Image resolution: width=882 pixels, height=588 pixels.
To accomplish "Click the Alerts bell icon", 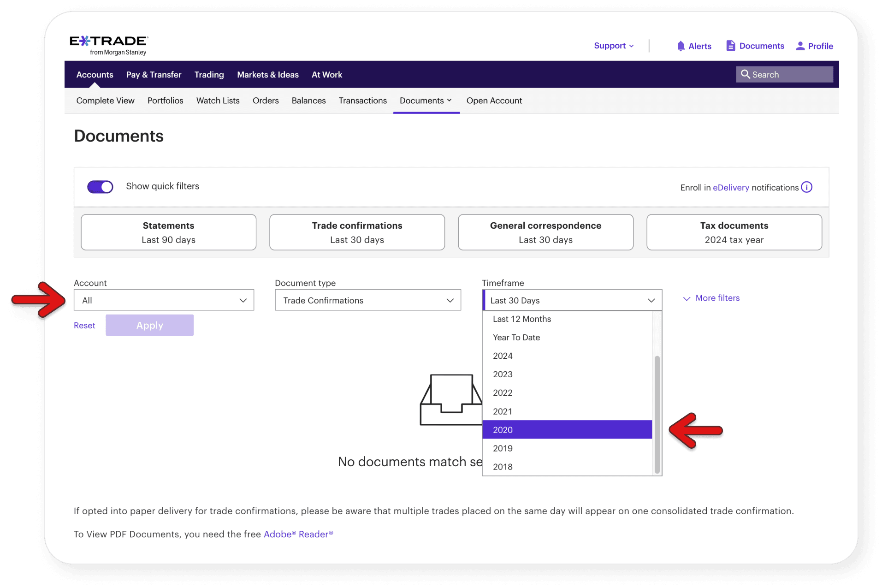I will (x=681, y=46).
